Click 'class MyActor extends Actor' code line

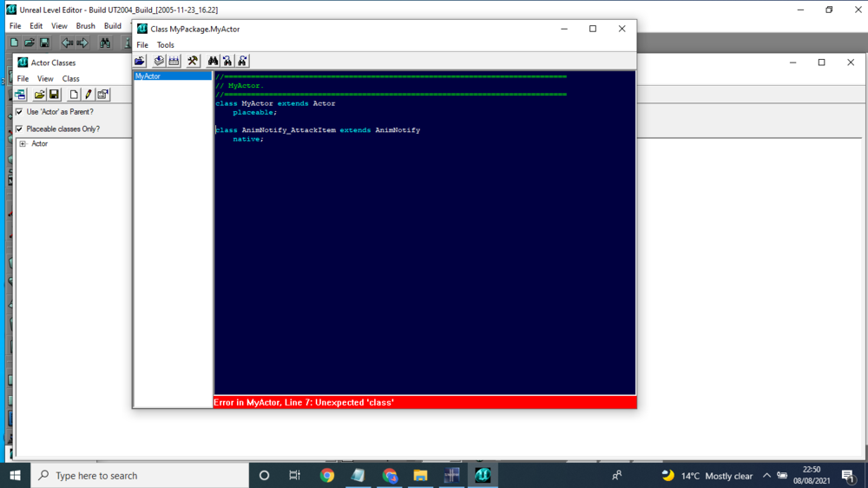pos(275,103)
